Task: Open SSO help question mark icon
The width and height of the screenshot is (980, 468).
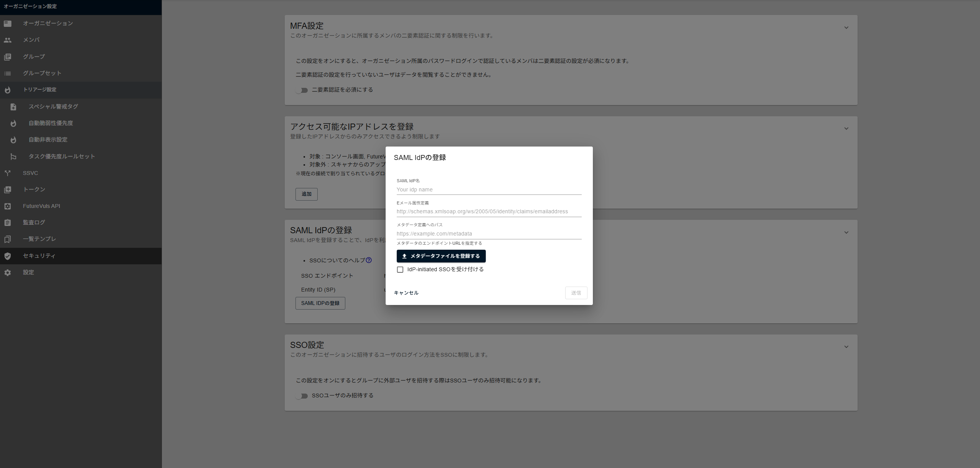Action: point(369,260)
